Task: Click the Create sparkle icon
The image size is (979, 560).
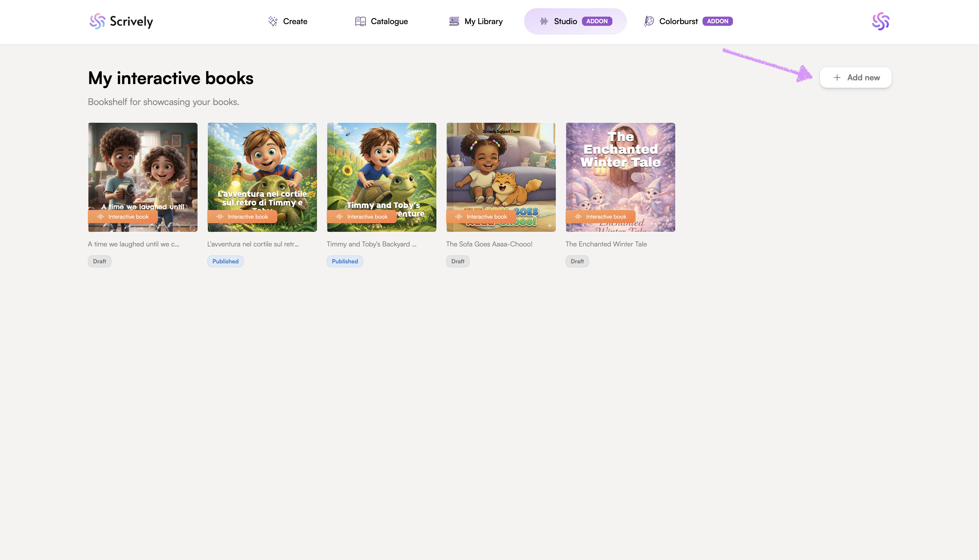Action: coord(273,22)
